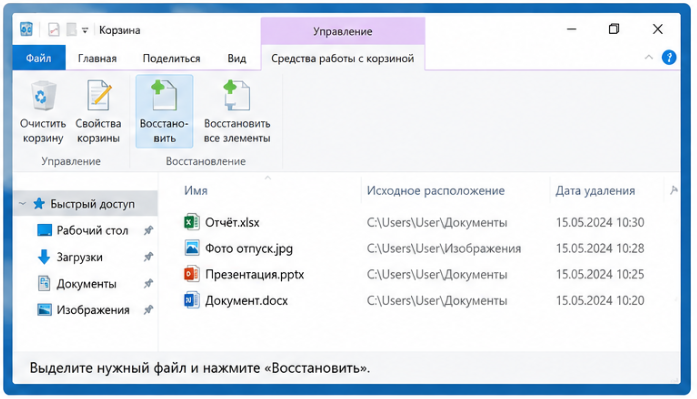Open the Файл menu tab
697x399 pixels.
tap(39, 58)
